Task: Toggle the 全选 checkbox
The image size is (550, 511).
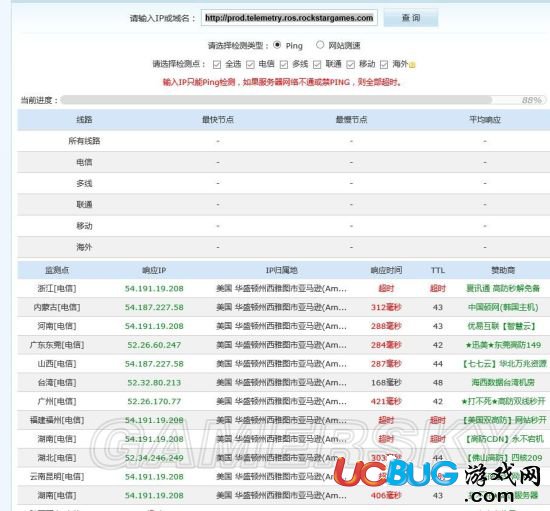Action: pyautogui.click(x=217, y=65)
